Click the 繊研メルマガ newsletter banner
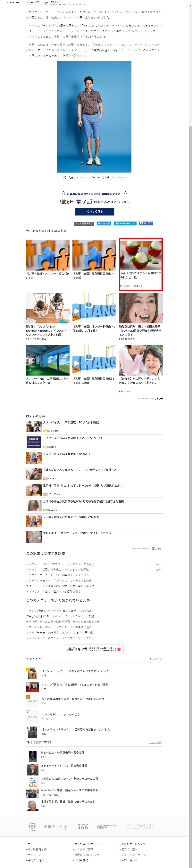 click(94, 649)
